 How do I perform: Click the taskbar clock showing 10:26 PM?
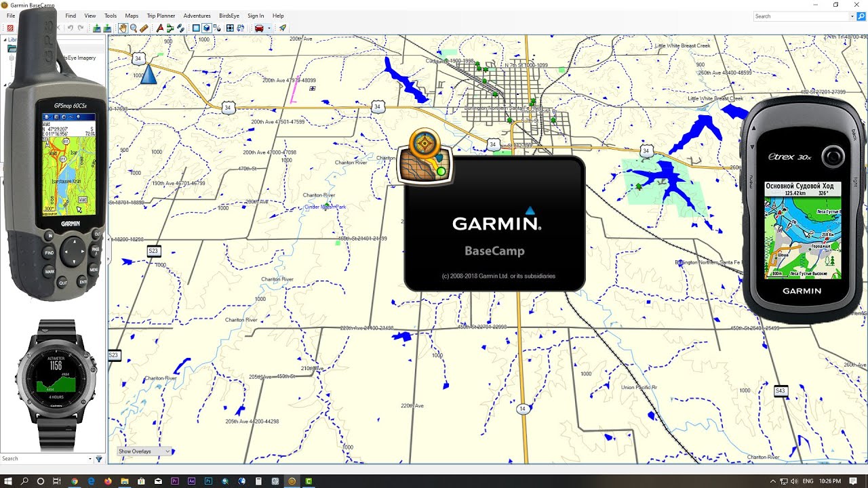[831, 481]
